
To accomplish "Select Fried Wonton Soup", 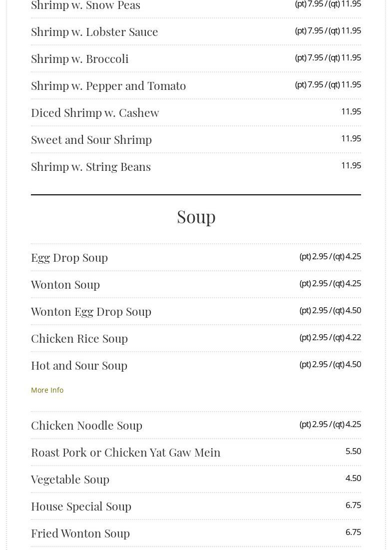I will tap(80, 533).
